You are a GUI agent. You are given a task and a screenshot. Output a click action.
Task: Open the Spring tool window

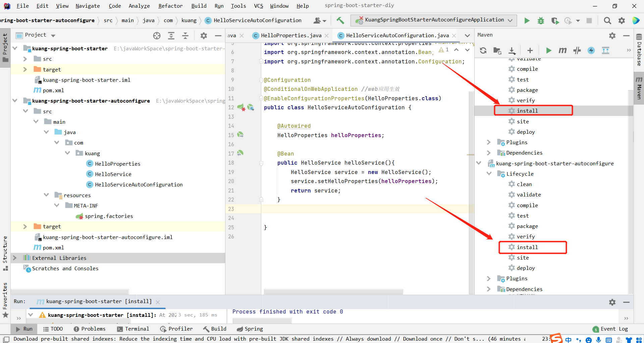click(x=250, y=329)
